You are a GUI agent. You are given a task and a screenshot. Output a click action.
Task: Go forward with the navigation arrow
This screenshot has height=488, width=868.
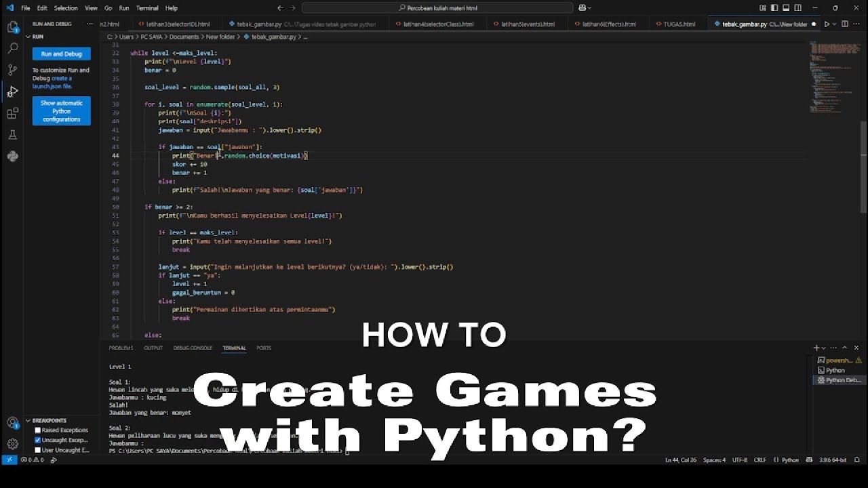coord(294,8)
